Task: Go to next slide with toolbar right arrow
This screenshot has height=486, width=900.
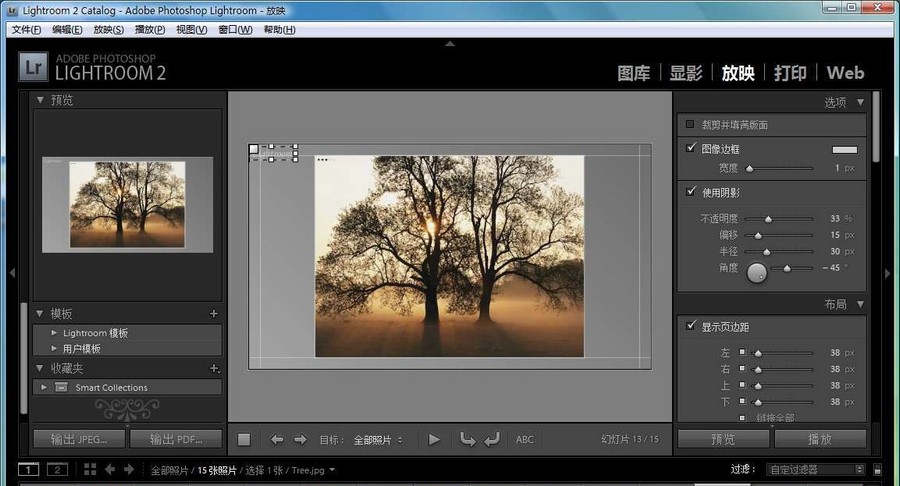Action: 300,439
